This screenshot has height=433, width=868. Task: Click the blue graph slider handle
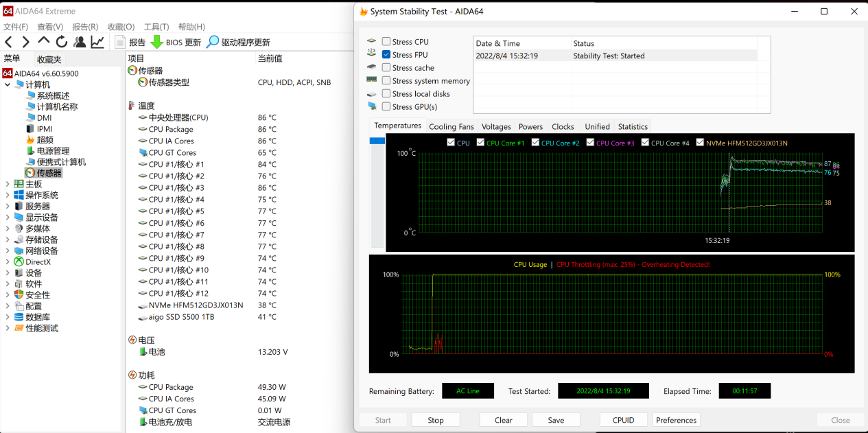[377, 141]
